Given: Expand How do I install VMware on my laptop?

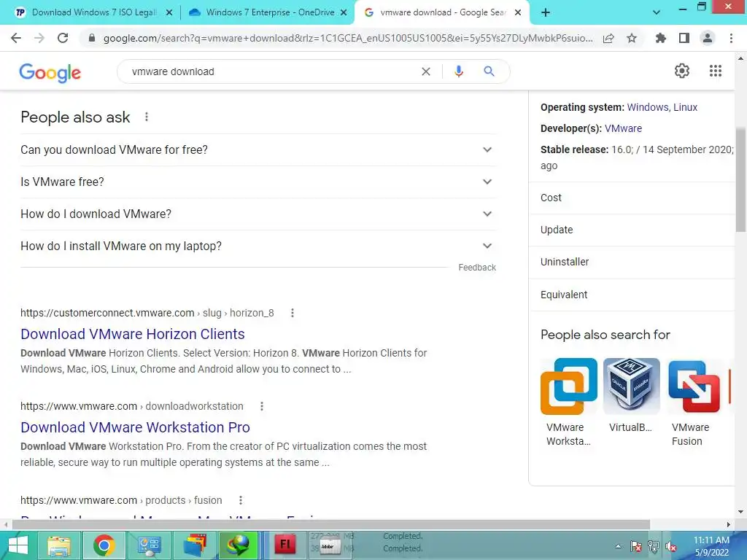Looking at the screenshot, I should [x=258, y=246].
